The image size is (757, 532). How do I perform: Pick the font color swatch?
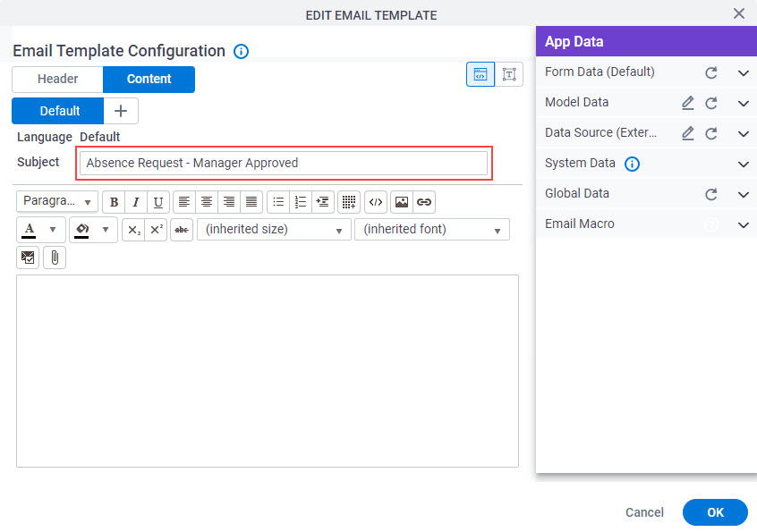[29, 230]
